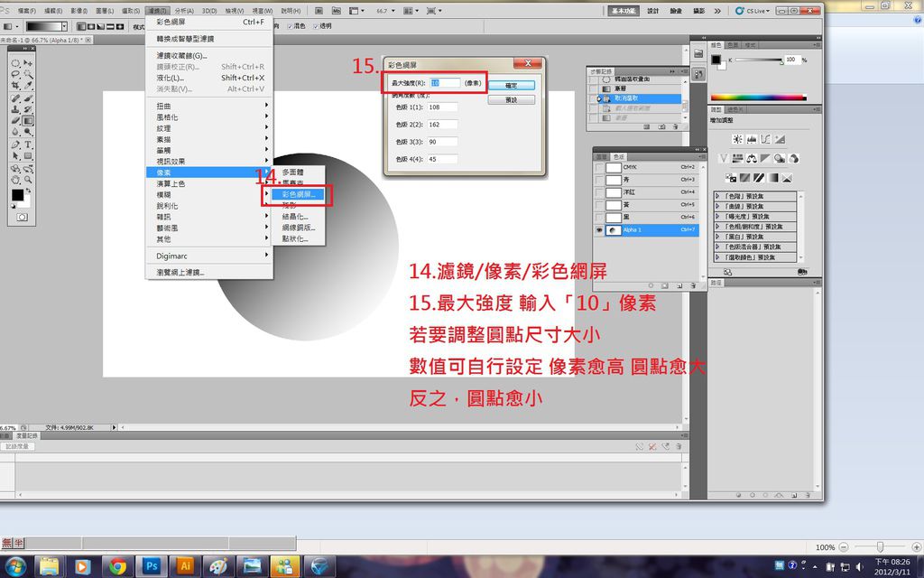
Task: Select the Lasso tool
Action: (x=15, y=74)
